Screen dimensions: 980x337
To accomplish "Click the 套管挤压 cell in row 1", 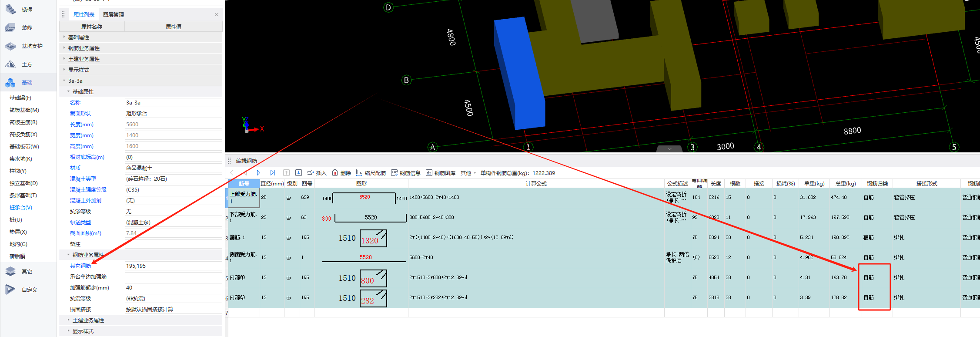I will [x=926, y=198].
